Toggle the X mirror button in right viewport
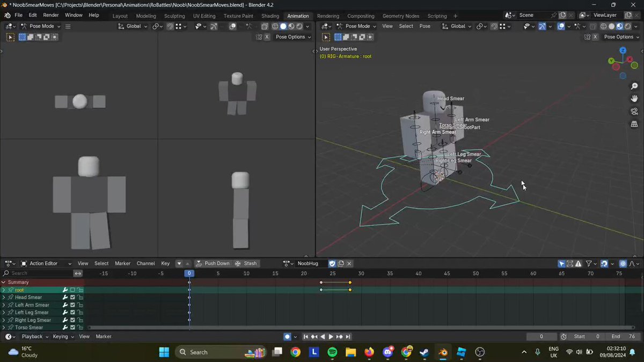644x362 pixels. coord(595,37)
